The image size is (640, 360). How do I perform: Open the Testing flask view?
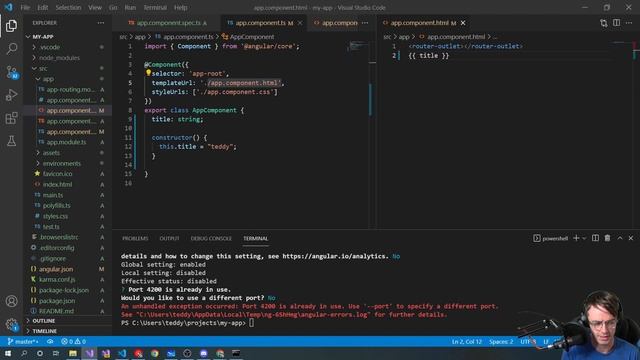click(11, 141)
